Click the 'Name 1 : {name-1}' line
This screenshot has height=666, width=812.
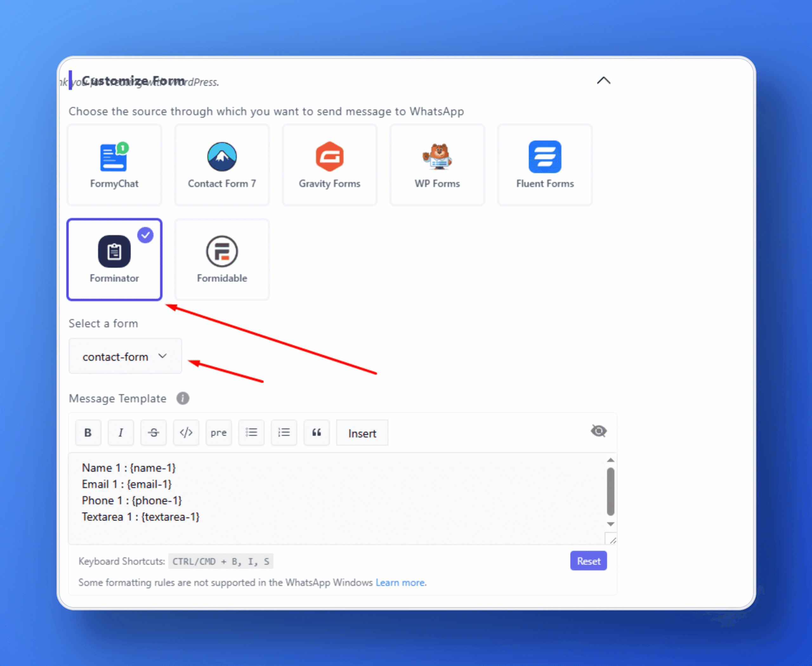pyautogui.click(x=128, y=468)
